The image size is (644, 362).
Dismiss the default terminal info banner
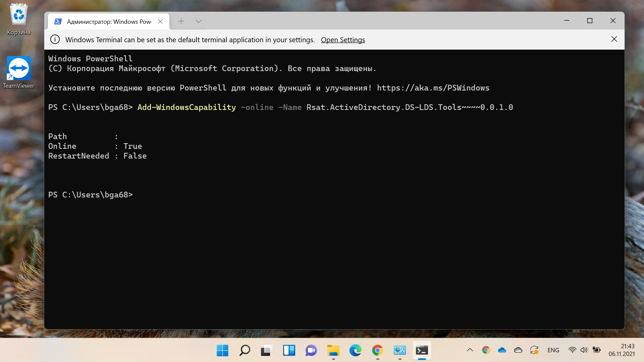(614, 39)
